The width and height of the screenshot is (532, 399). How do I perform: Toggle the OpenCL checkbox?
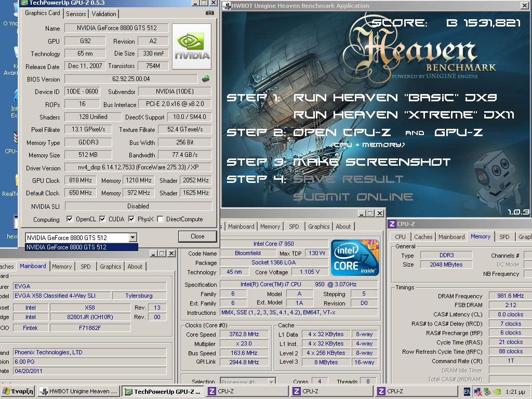point(70,219)
